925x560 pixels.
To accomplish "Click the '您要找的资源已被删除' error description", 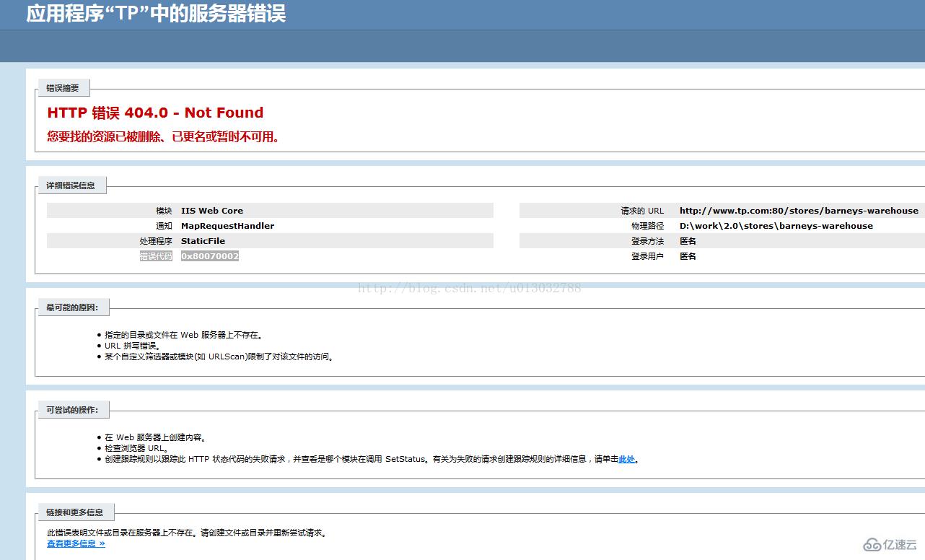I will point(163,136).
